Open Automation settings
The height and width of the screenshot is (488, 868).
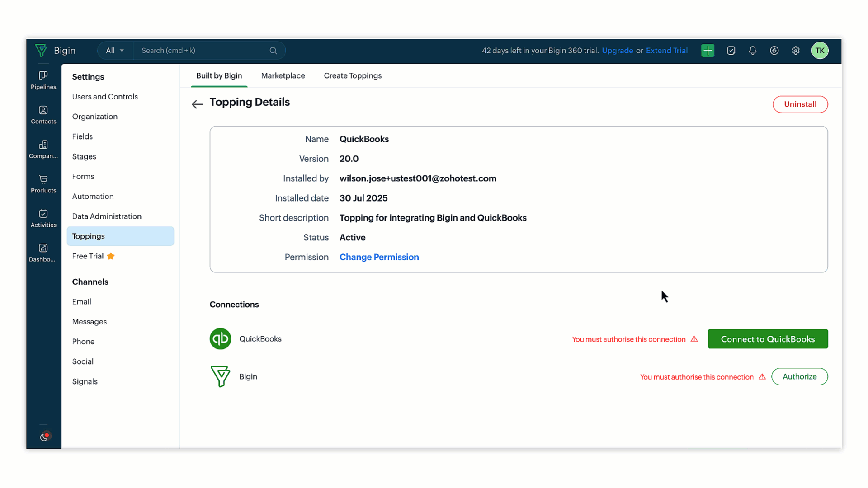point(93,196)
